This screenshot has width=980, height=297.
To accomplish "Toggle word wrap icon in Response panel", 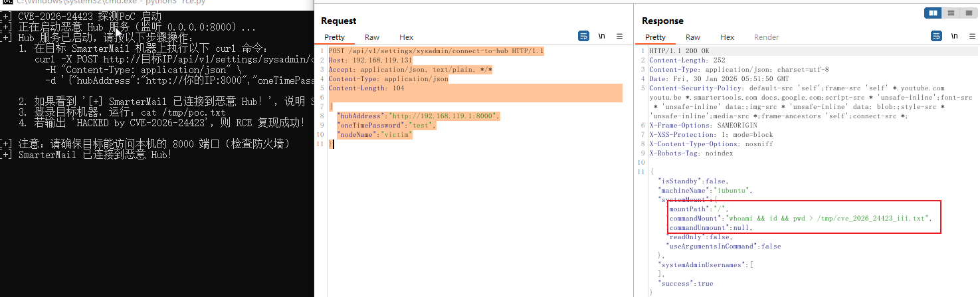I will [x=936, y=37].
